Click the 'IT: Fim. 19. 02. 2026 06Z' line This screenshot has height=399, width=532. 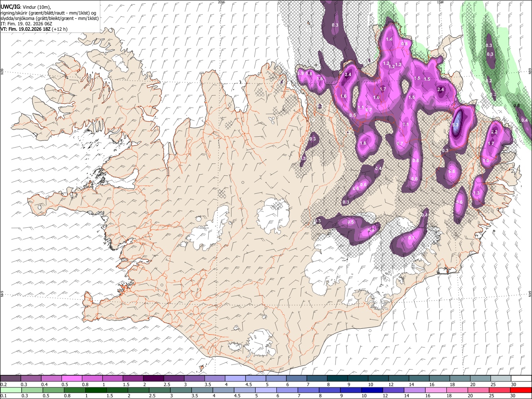pyautogui.click(x=27, y=24)
